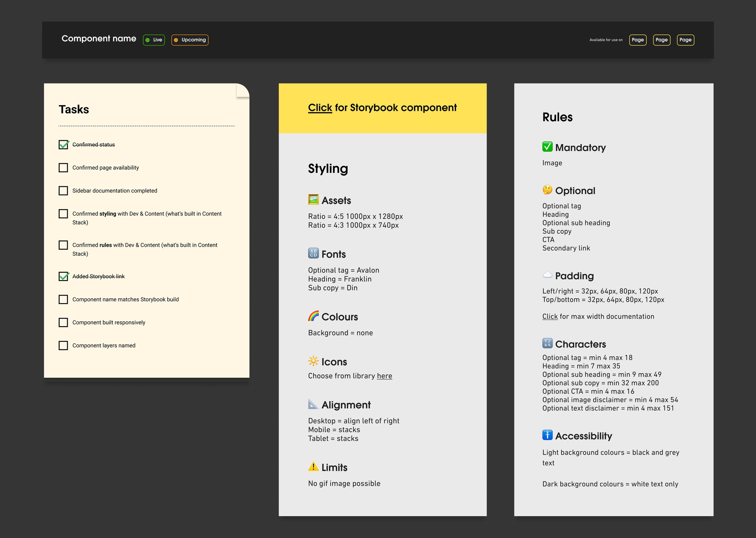Open the max width documentation link
This screenshot has width=756, height=538.
pyautogui.click(x=550, y=316)
